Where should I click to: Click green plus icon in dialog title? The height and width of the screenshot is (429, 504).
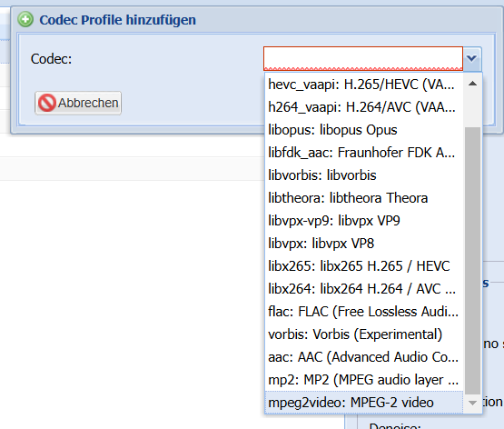(25, 20)
